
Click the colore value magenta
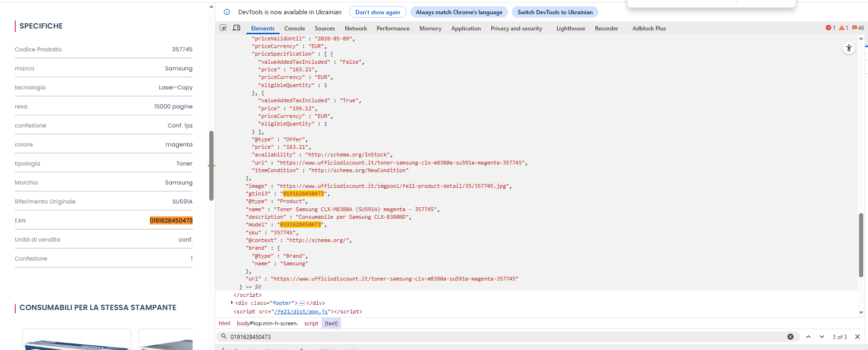(x=179, y=145)
